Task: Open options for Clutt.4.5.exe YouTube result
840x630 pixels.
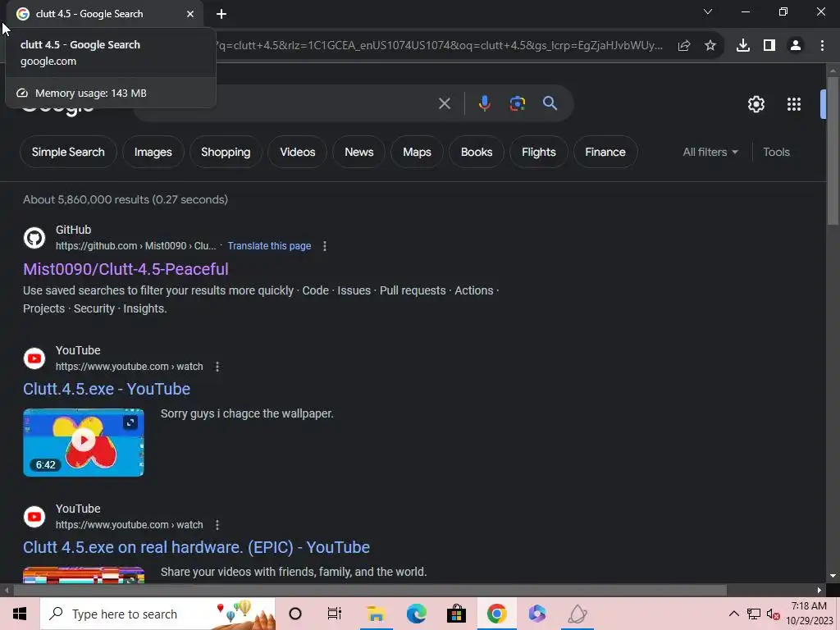Action: (x=217, y=367)
